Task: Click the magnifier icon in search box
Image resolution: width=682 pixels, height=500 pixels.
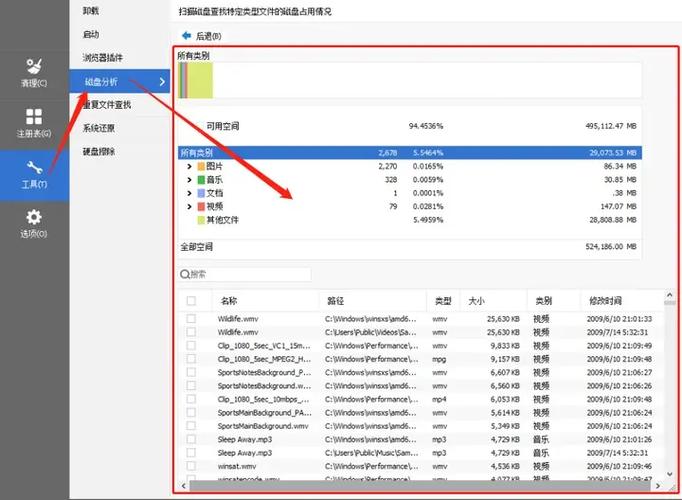Action: (184, 274)
